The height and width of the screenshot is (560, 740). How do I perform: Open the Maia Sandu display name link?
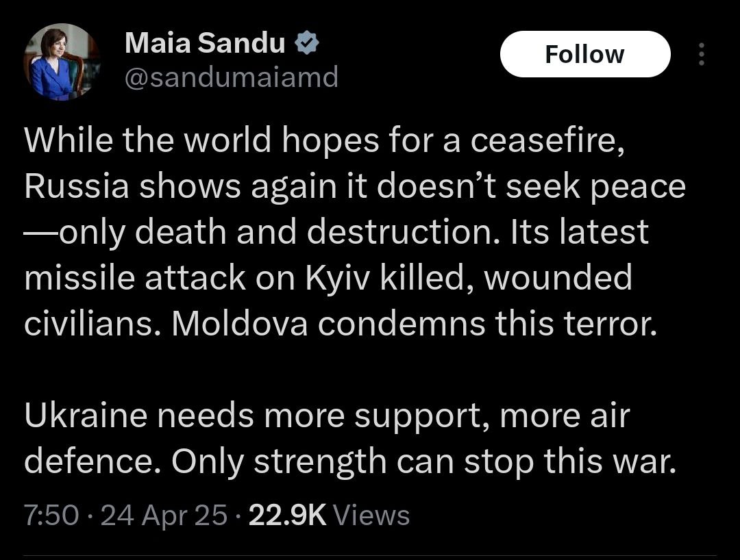point(205,44)
